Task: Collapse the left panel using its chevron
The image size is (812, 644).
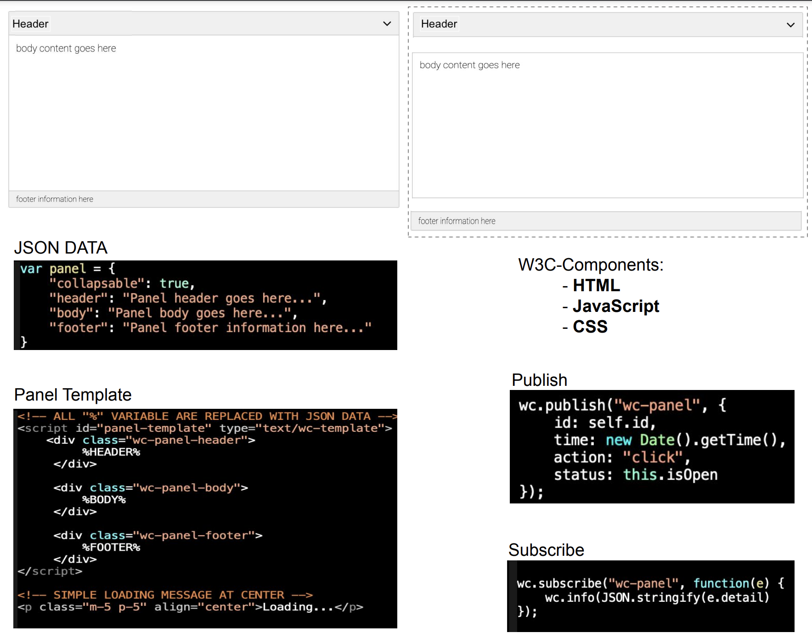Action: coord(387,23)
